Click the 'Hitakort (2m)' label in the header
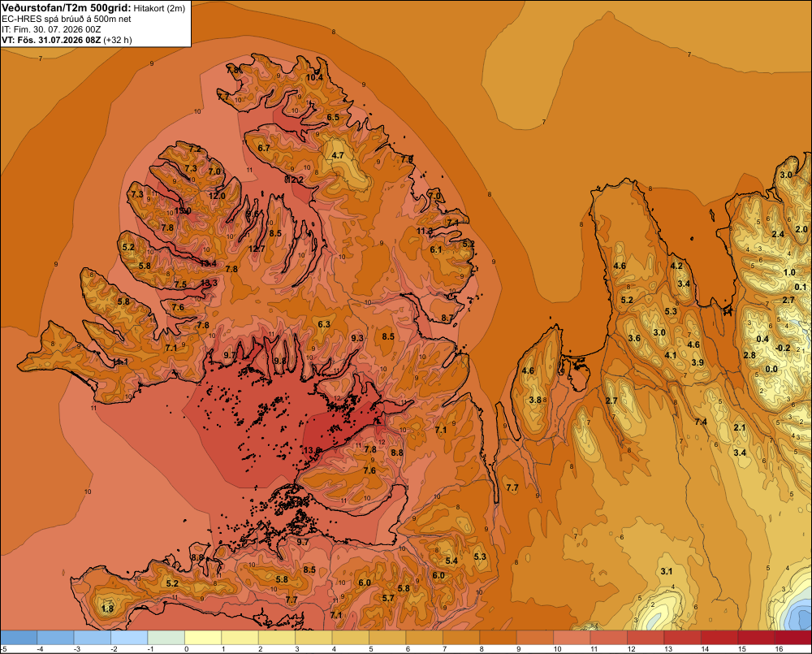Viewport: 812px width, 654px height. [x=159, y=8]
